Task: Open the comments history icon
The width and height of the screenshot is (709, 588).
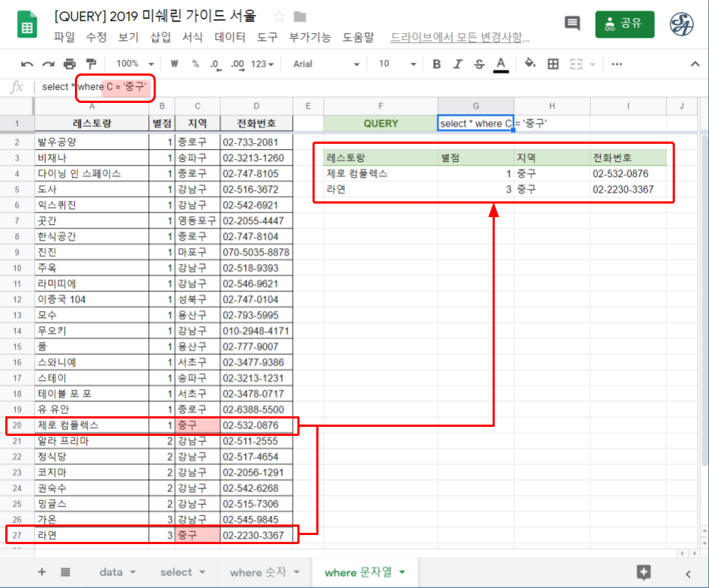Action: coord(572,23)
